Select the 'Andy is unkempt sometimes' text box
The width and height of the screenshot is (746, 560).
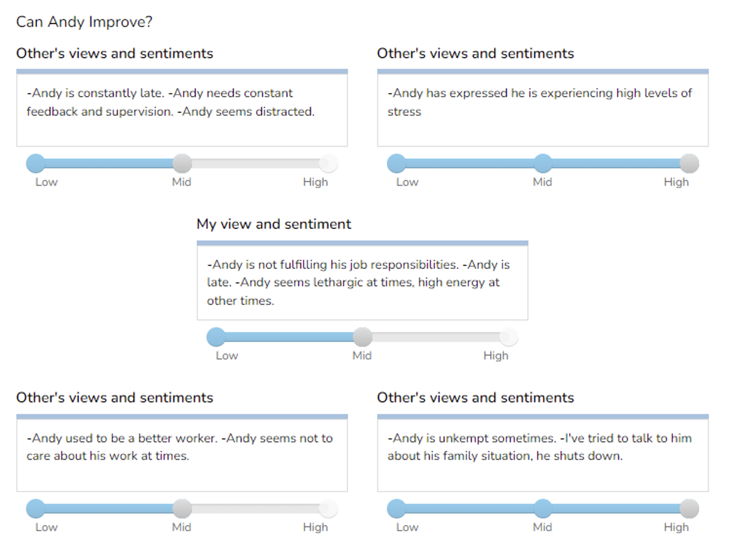(x=542, y=455)
